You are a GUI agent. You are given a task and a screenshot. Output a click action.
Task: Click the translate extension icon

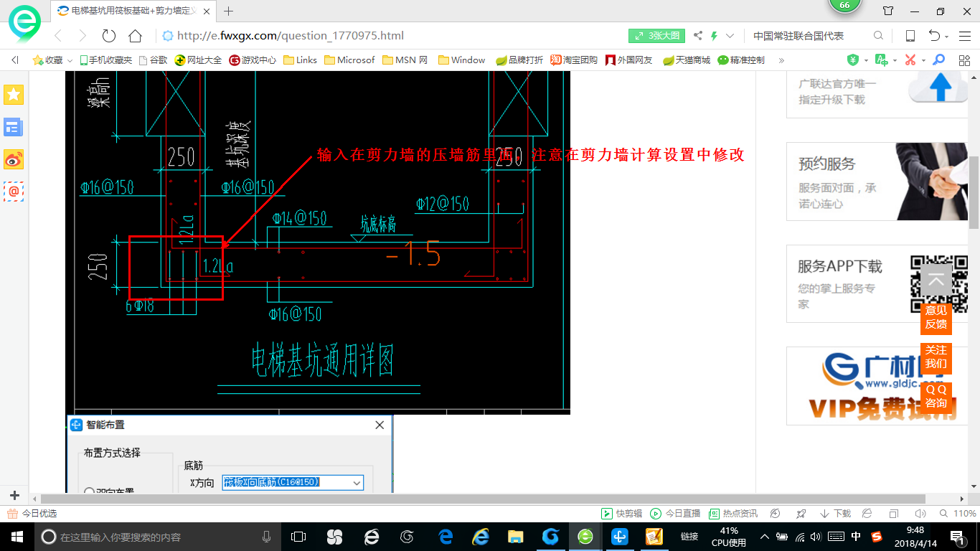click(882, 60)
